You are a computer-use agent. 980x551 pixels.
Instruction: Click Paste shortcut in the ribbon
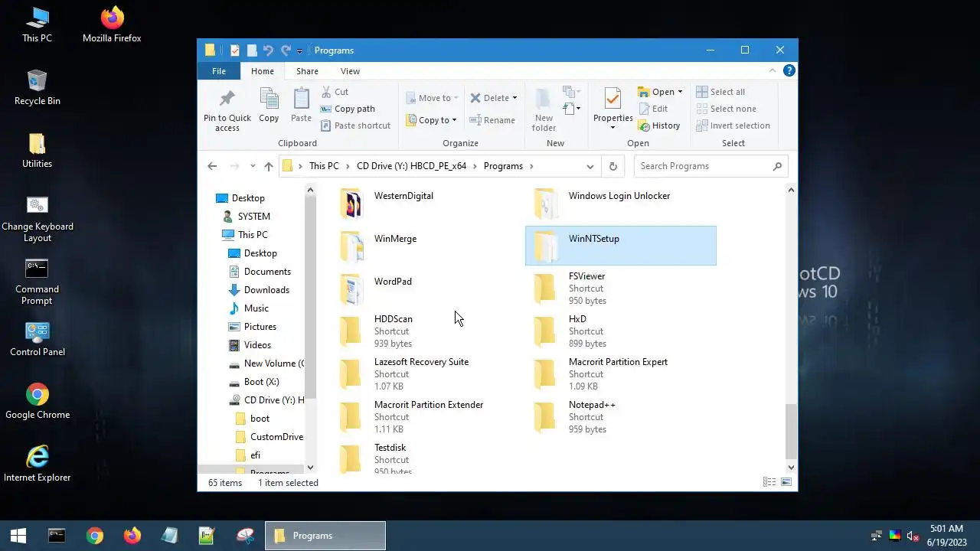point(355,126)
